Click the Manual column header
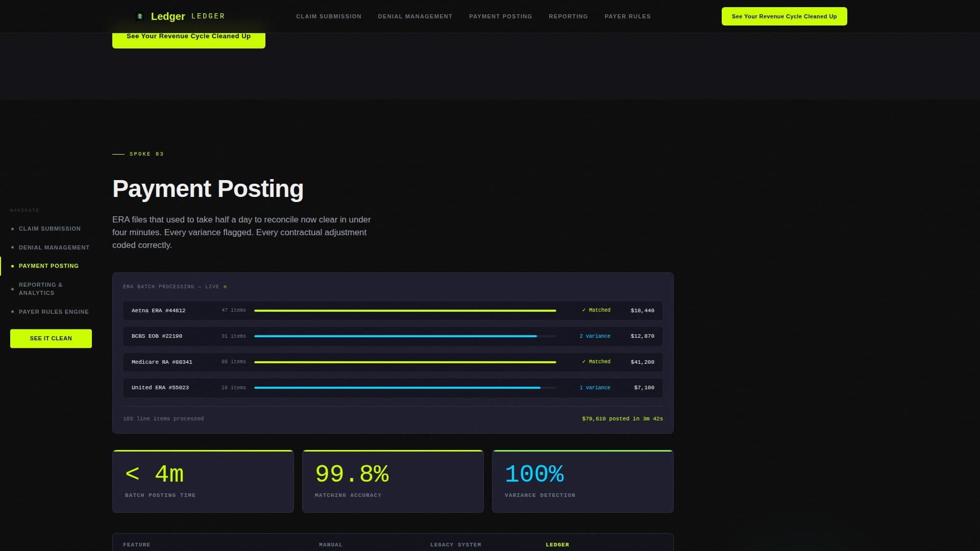This screenshot has height=551, width=980. pyautogui.click(x=331, y=545)
